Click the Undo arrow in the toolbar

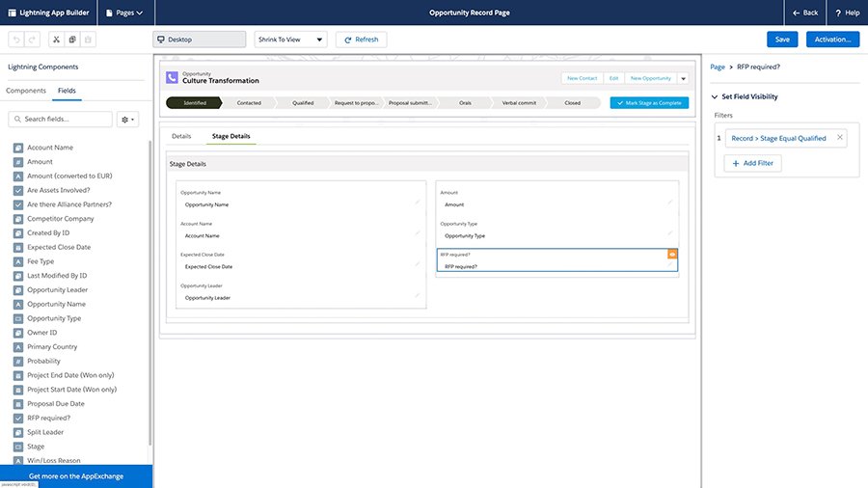(14, 40)
